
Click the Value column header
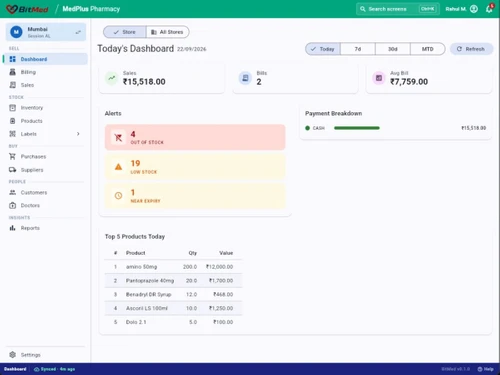point(226,253)
